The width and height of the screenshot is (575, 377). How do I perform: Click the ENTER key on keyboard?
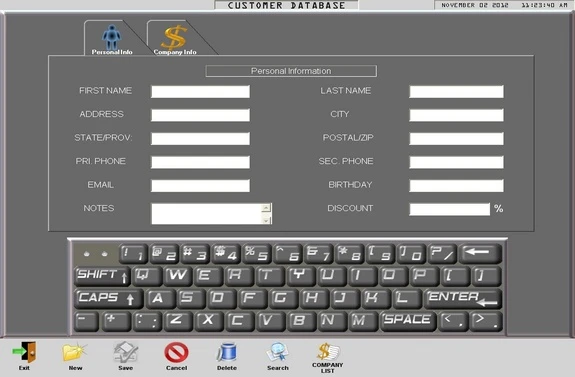pyautogui.click(x=463, y=299)
